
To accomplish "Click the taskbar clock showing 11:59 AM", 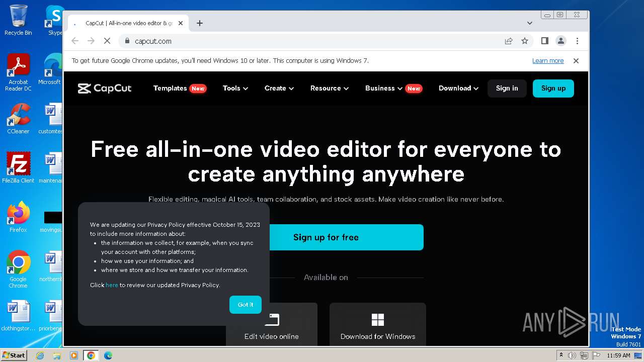I will [x=618, y=355].
